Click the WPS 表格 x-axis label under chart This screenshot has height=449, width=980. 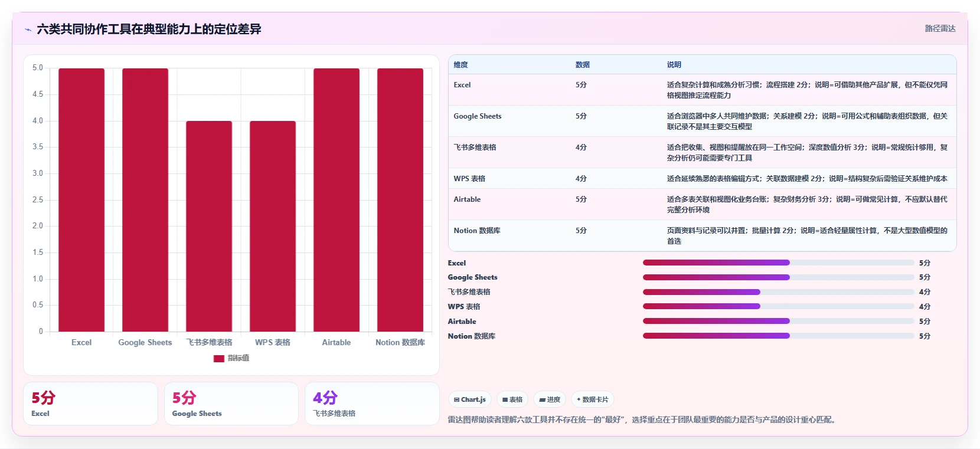pos(273,342)
